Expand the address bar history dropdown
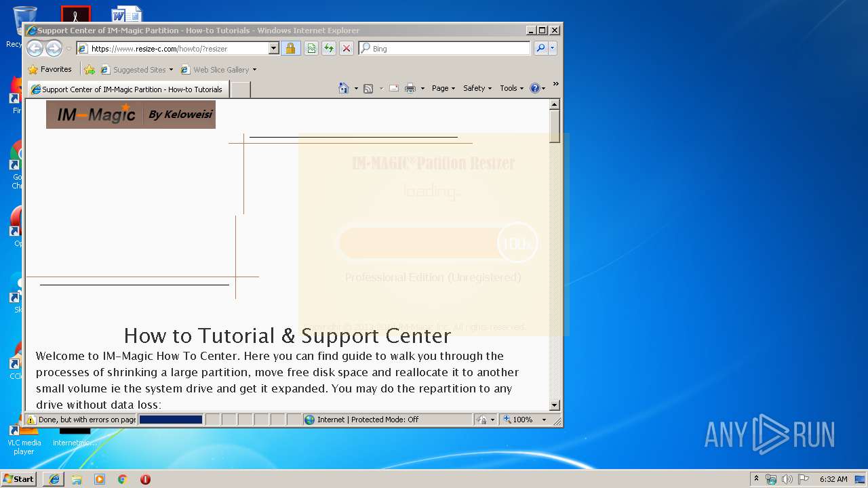 click(x=274, y=48)
